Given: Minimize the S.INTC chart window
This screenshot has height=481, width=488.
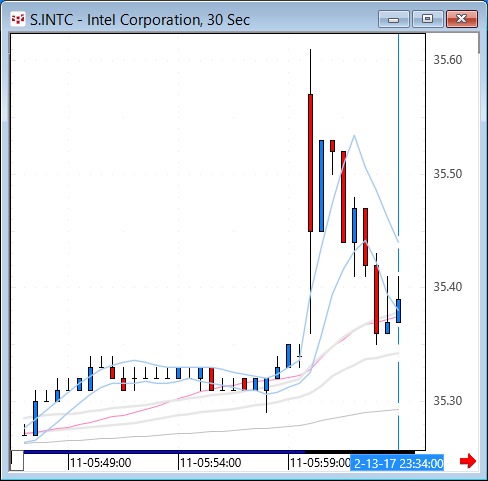Looking at the screenshot, I should pyautogui.click(x=394, y=19).
